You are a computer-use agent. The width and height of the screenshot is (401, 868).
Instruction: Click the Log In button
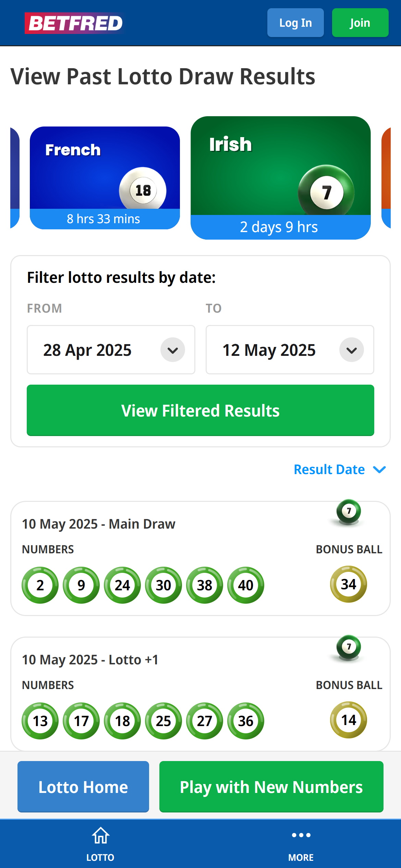point(295,23)
